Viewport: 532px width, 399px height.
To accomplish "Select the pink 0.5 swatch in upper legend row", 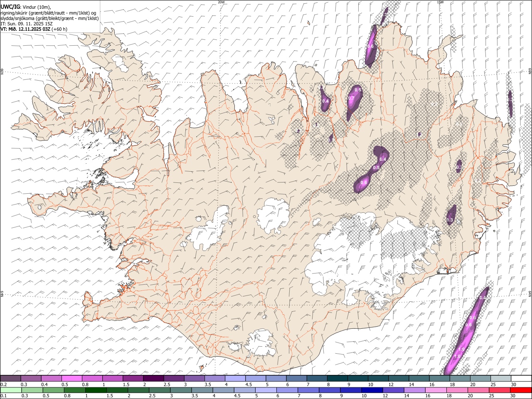I will tap(72, 378).
